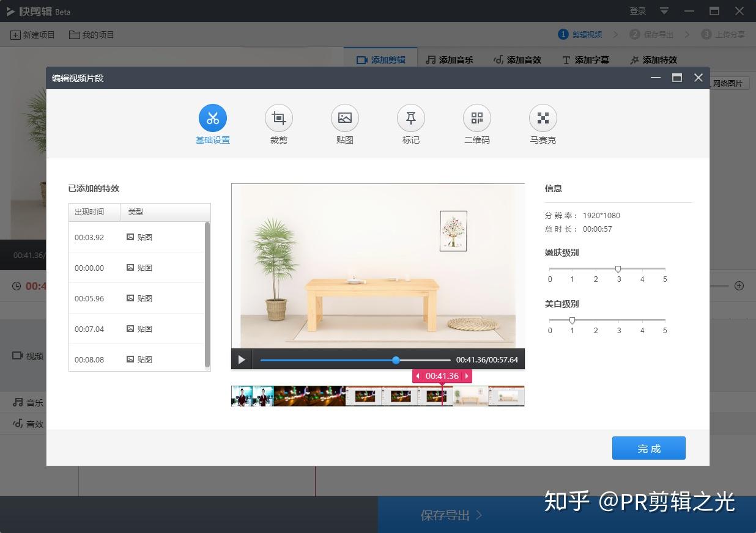756x533 pixels.
Task: Open 我的项目 in the main window
Action: 92,35
